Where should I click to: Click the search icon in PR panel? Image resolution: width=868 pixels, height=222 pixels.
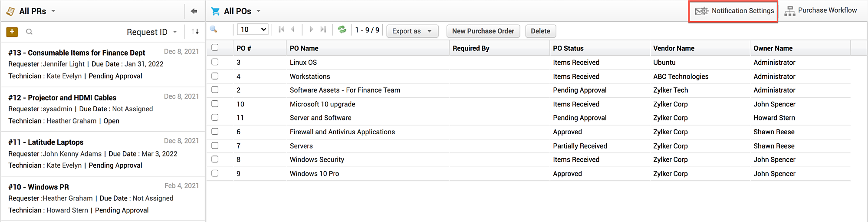coord(29,32)
